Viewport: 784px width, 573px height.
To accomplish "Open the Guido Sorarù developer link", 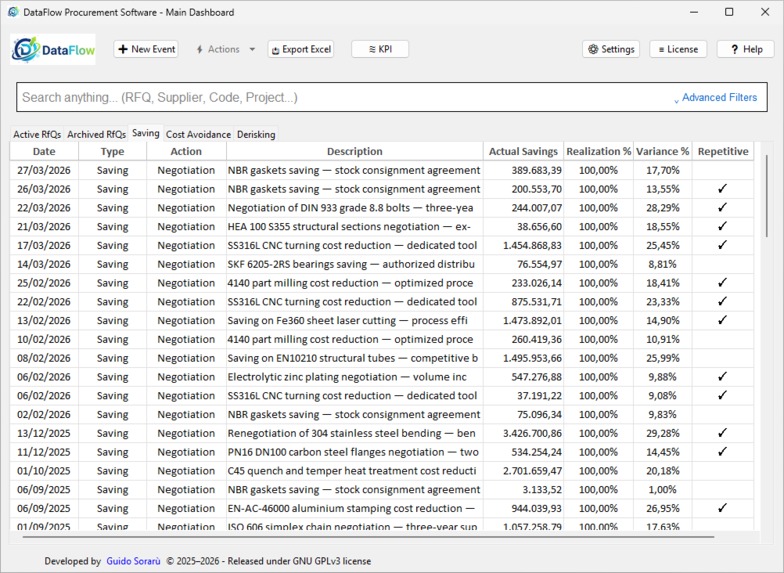I will click(133, 561).
